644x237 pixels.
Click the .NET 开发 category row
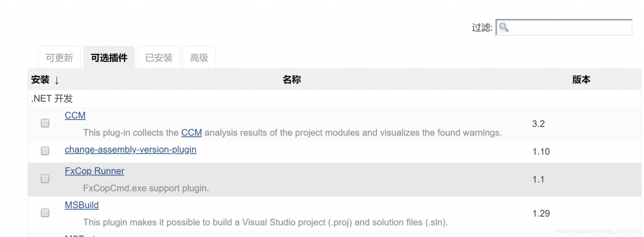[x=52, y=99]
